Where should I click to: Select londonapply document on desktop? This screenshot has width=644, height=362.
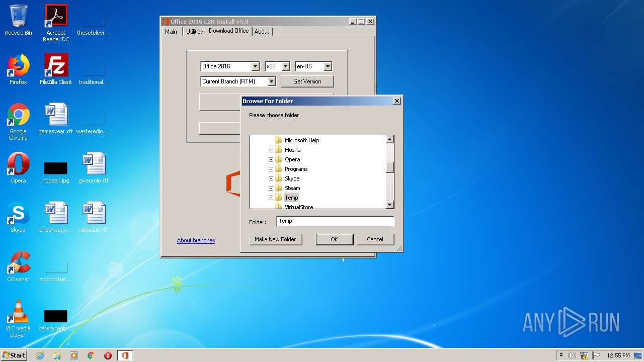56,217
